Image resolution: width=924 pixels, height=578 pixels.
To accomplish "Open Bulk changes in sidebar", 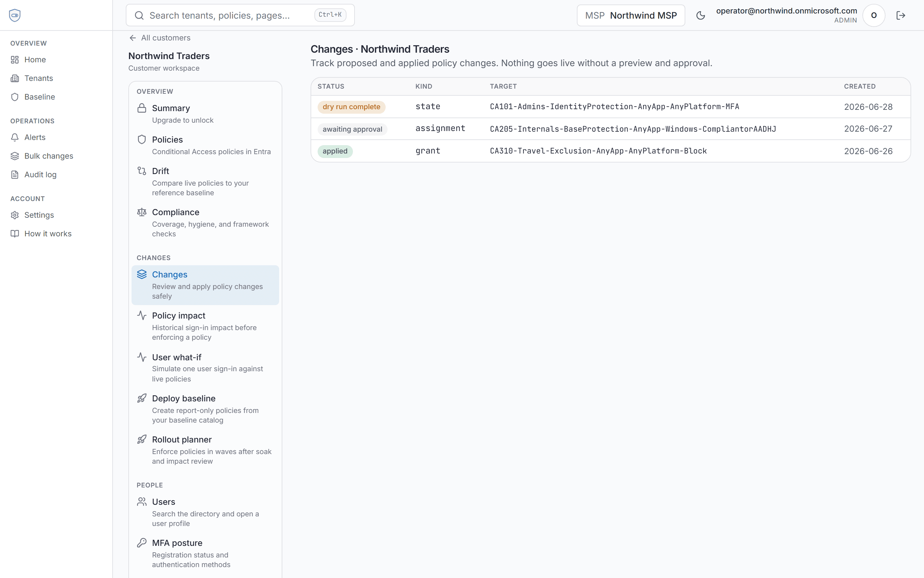I will pyautogui.click(x=56, y=156).
